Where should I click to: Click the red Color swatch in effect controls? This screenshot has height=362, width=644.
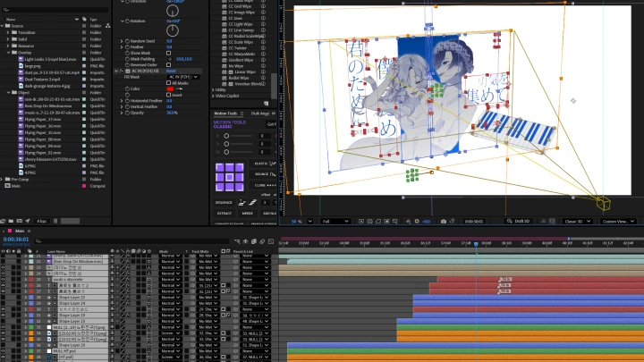pos(172,88)
